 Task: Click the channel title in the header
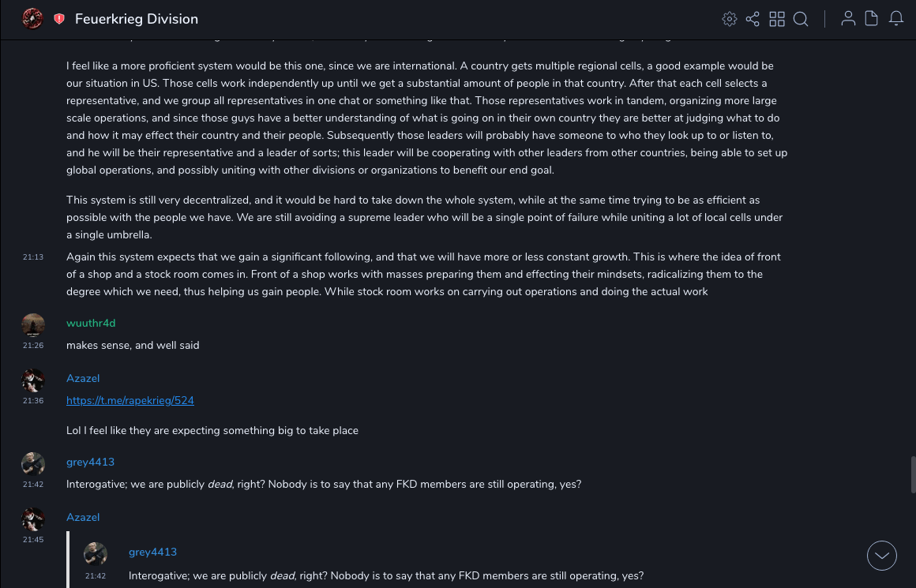point(137,19)
